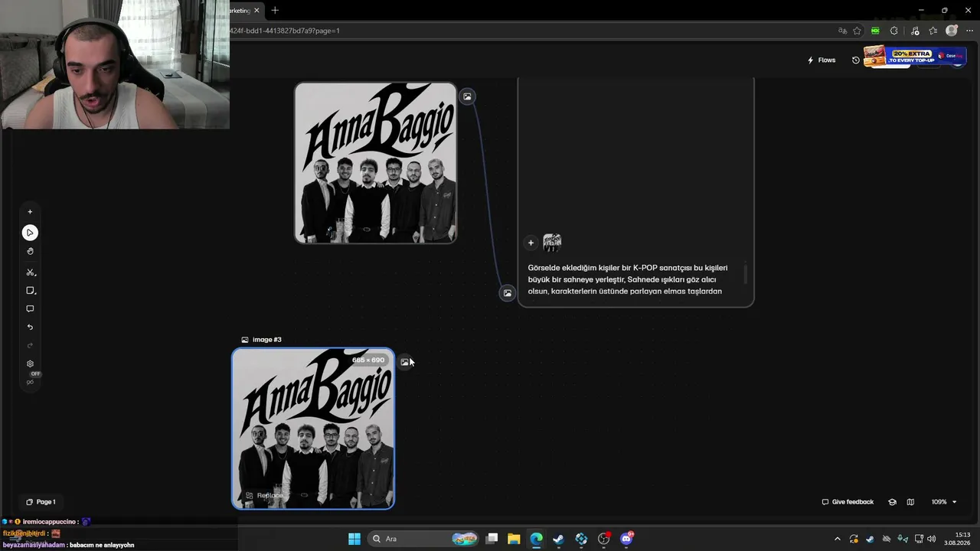Open File Explorer from taskbar
The height and width of the screenshot is (551, 980).
tap(514, 539)
